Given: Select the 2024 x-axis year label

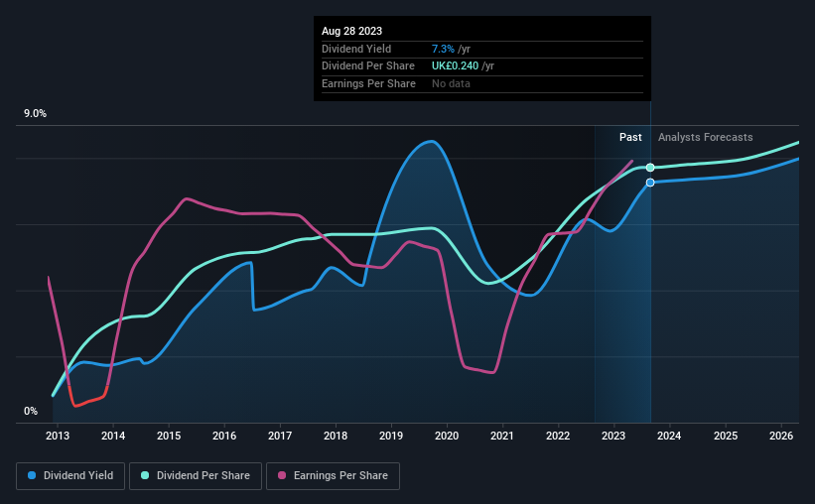Looking at the screenshot, I should coord(669,436).
